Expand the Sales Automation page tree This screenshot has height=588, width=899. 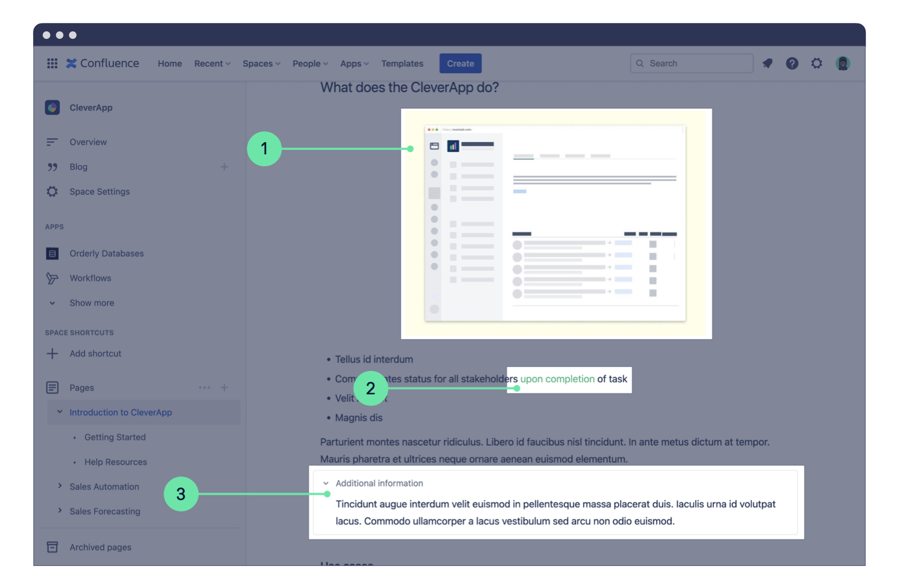(59, 486)
